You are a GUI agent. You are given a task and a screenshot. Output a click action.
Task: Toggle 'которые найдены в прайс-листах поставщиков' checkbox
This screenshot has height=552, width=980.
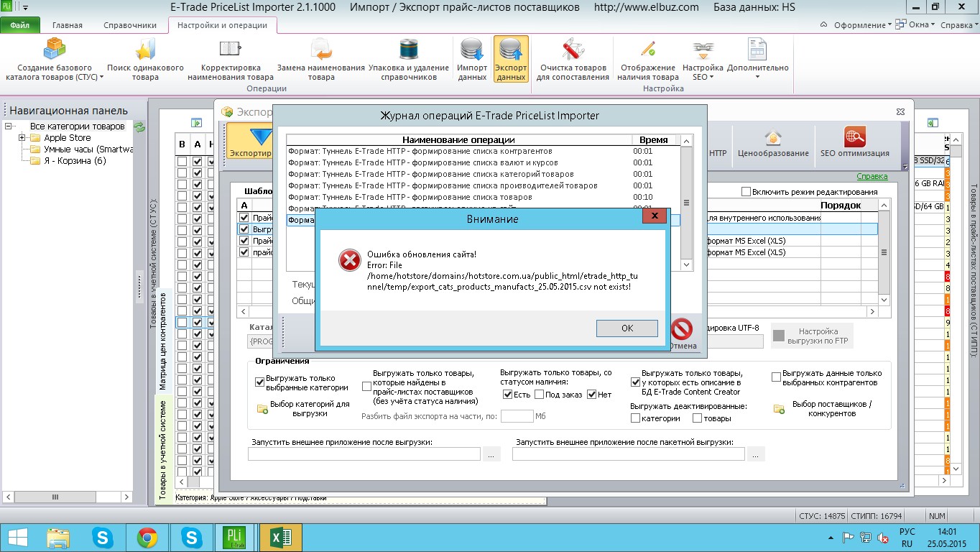pyautogui.click(x=367, y=386)
